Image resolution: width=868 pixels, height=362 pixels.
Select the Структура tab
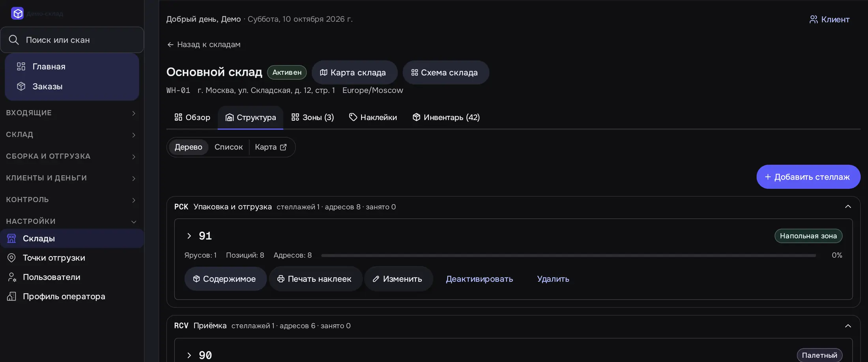(x=251, y=117)
